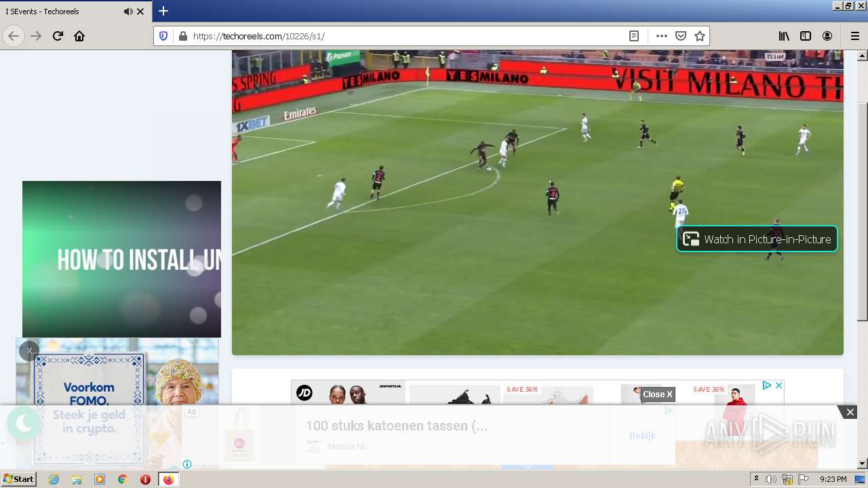This screenshot has height=488, width=868.
Task: Open the Firefox home page
Action: [79, 36]
